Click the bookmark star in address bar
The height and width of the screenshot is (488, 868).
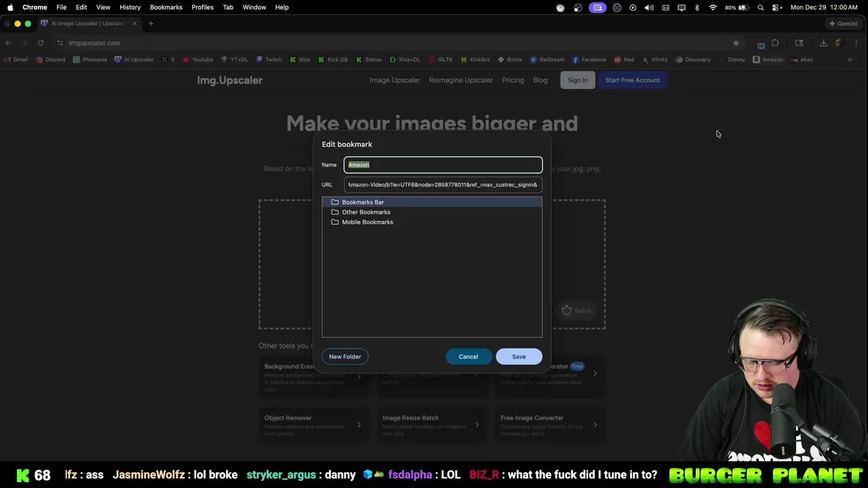point(736,43)
